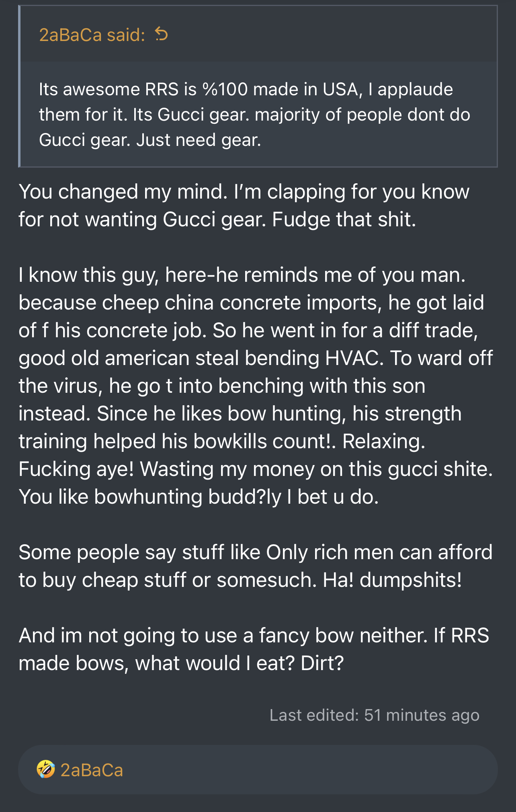Click the word "Relaxing." in the post
516x812 pixels.
coord(384,441)
